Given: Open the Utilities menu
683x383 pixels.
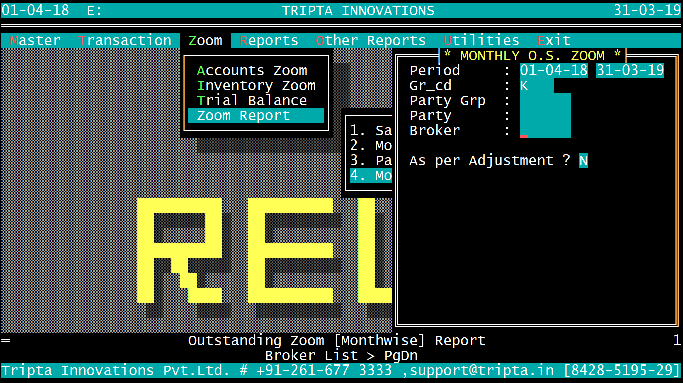Looking at the screenshot, I should (x=481, y=41).
